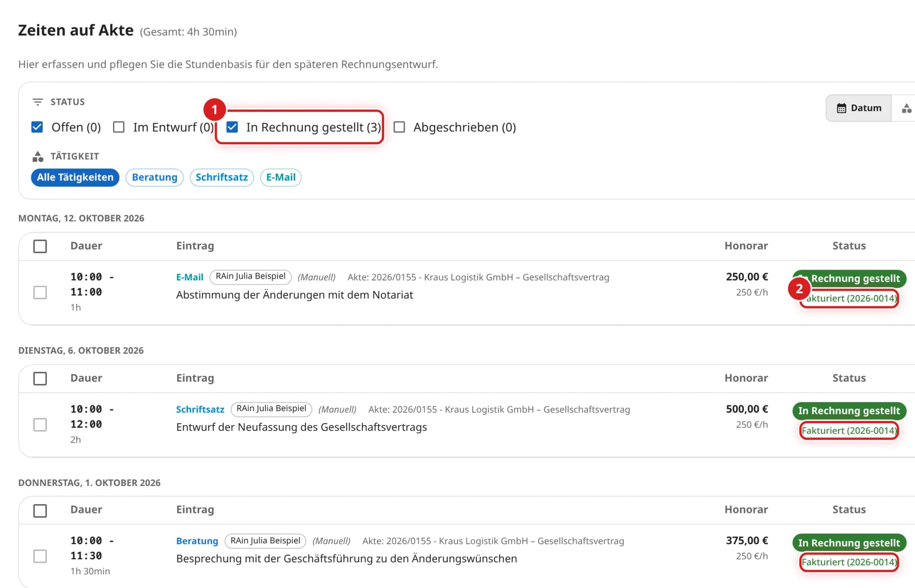Open the Schriftsatz activity link in entry
The width and height of the screenshot is (915, 588).
[x=200, y=409]
